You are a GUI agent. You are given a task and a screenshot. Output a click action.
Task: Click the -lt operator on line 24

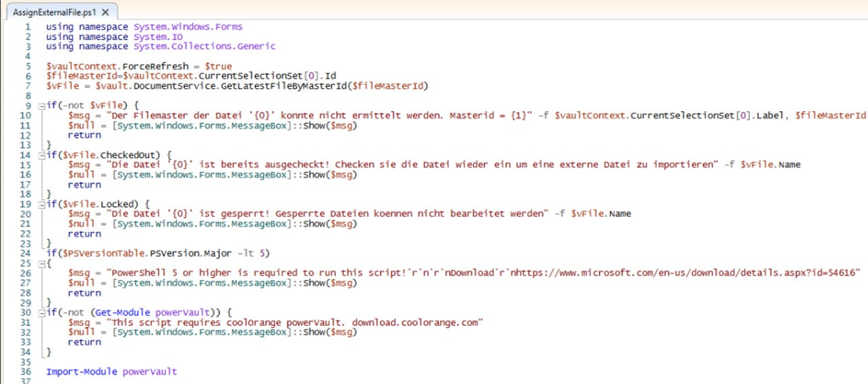coord(245,253)
